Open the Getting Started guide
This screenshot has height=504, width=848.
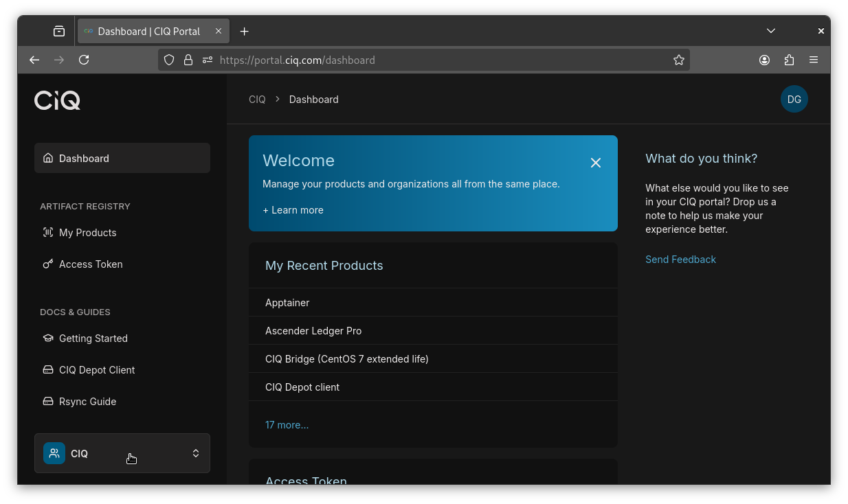pyautogui.click(x=93, y=339)
